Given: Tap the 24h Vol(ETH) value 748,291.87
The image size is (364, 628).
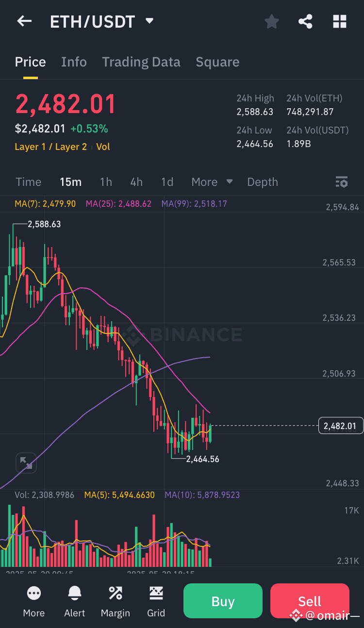Looking at the screenshot, I should point(310,112).
